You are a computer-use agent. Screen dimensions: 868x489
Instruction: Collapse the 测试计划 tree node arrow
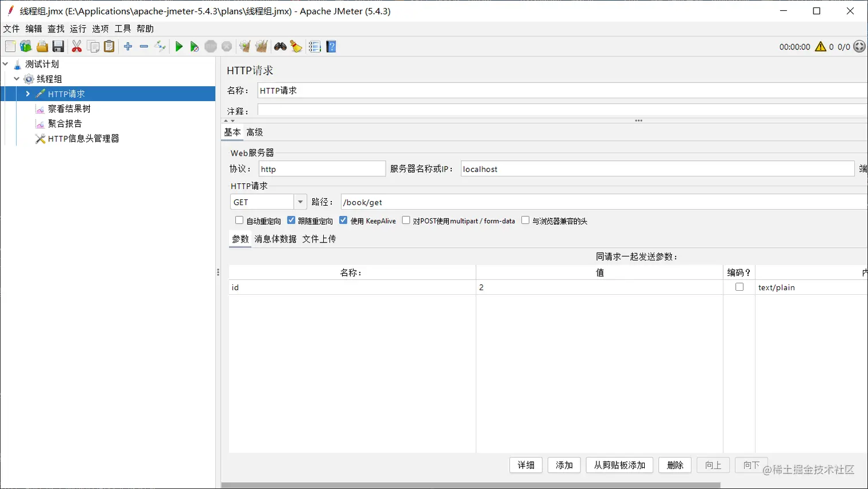point(6,64)
